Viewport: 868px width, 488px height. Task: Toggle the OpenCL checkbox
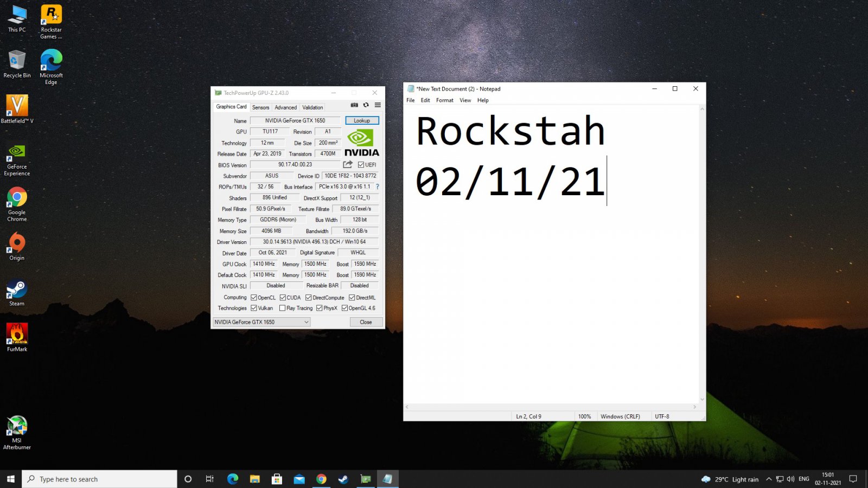pos(254,298)
